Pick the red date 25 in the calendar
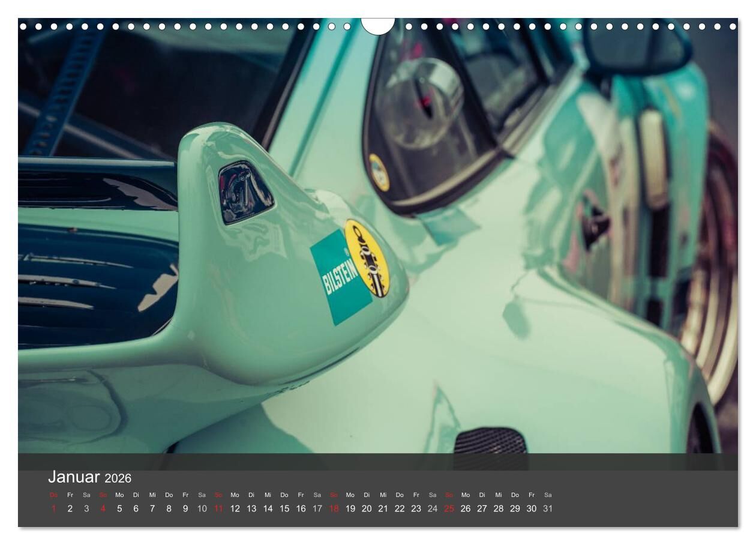Screen dimensions: 756x545 pos(449,508)
